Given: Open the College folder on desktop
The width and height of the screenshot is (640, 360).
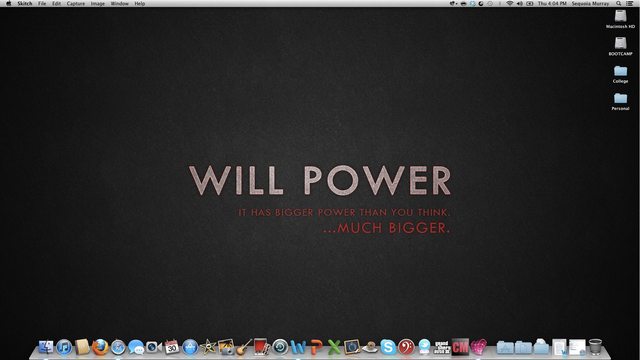Looking at the screenshot, I should point(620,74).
